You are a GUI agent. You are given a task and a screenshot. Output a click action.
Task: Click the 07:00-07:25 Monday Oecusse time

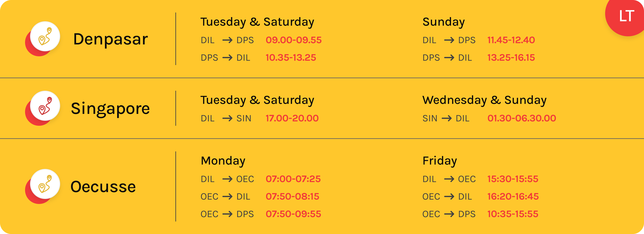[293, 179]
